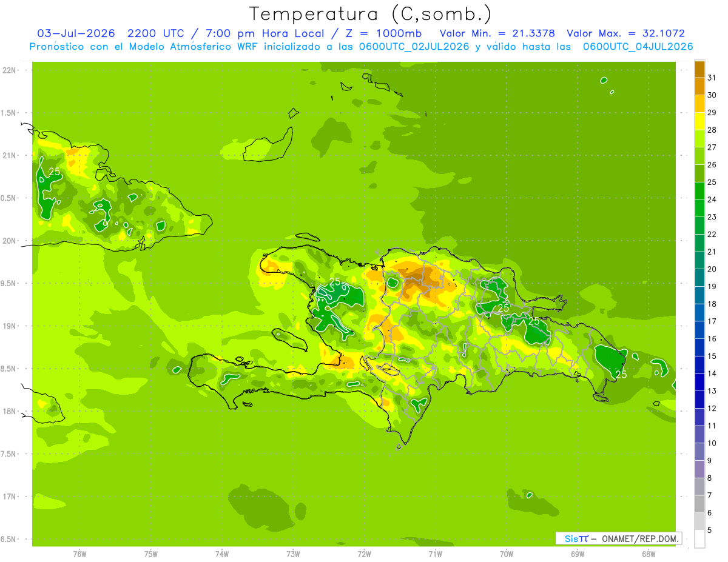Click the '2200 UTC' time text

[155, 33]
